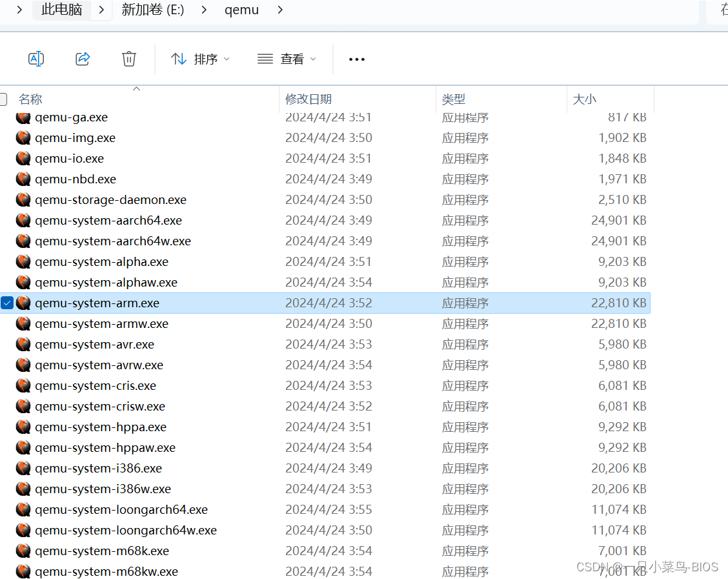Click the qemu-system-crisw.exe file icon

(x=23, y=406)
